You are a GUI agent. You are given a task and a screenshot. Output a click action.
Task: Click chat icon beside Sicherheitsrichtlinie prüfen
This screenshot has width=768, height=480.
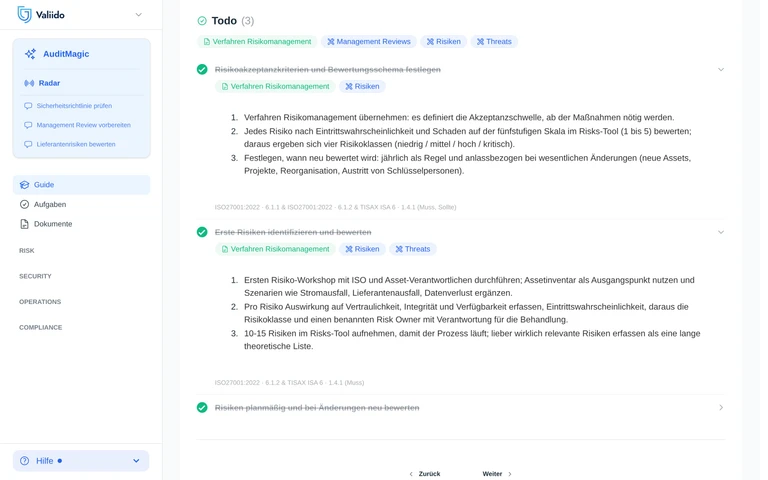coord(28,106)
